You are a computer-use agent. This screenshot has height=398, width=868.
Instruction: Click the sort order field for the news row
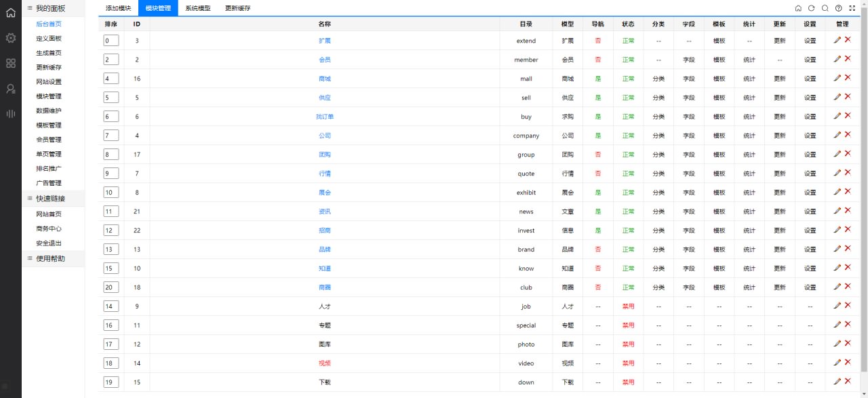111,212
